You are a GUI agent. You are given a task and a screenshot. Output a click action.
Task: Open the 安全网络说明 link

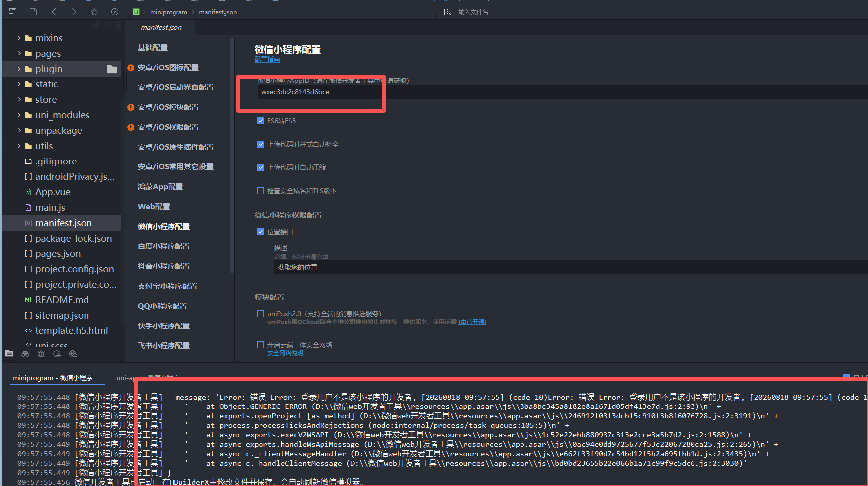coord(285,353)
